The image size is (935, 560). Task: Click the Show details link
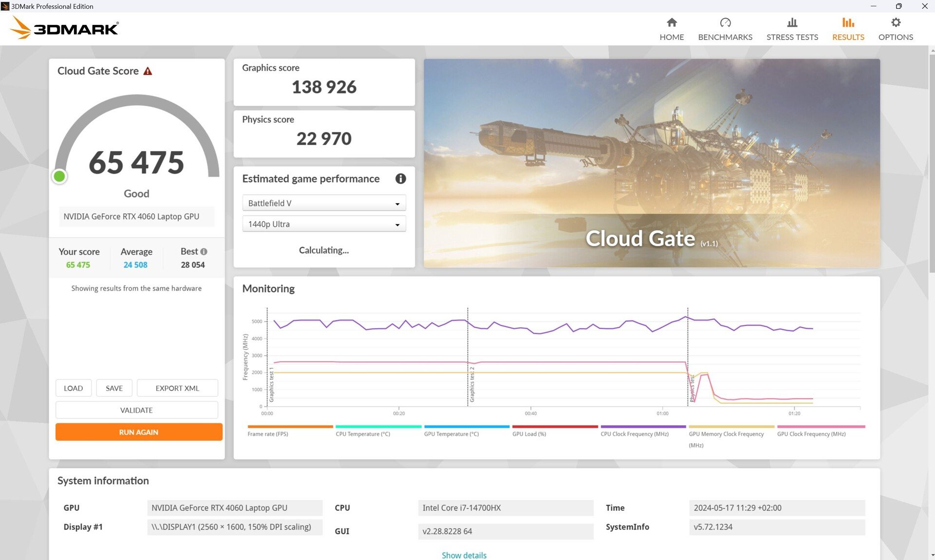click(464, 555)
